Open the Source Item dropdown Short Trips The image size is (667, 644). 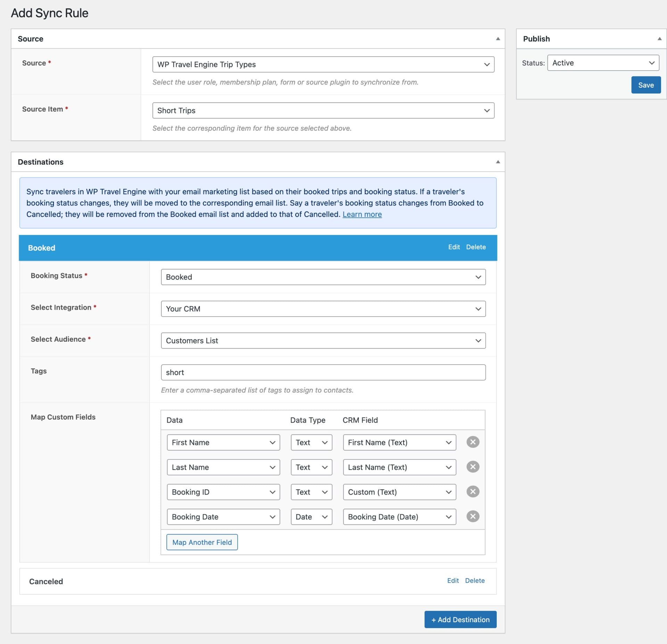coord(323,111)
